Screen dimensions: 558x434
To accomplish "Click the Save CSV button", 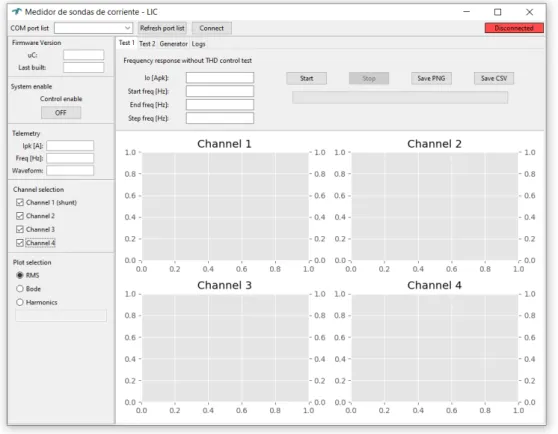I will [494, 78].
